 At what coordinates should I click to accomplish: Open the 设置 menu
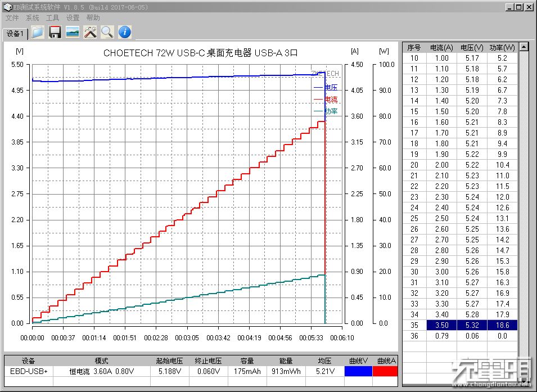(73, 18)
